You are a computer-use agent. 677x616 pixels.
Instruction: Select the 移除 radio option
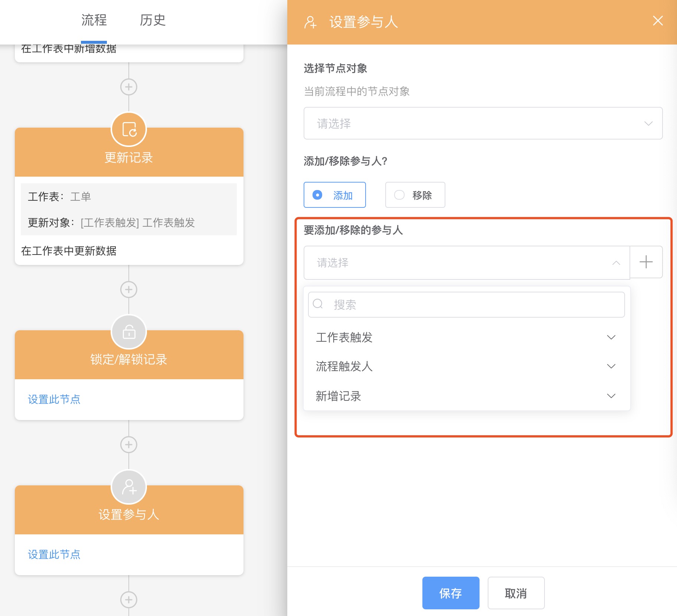[415, 195]
